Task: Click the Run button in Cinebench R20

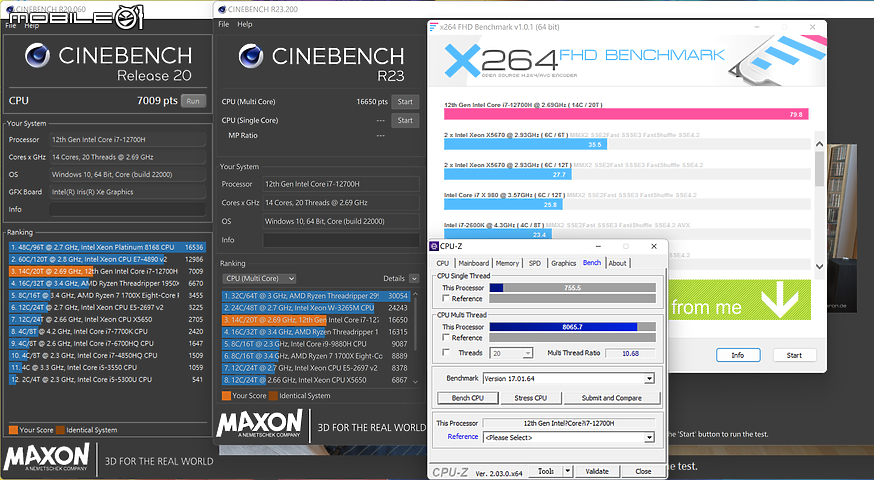Action: point(193,101)
